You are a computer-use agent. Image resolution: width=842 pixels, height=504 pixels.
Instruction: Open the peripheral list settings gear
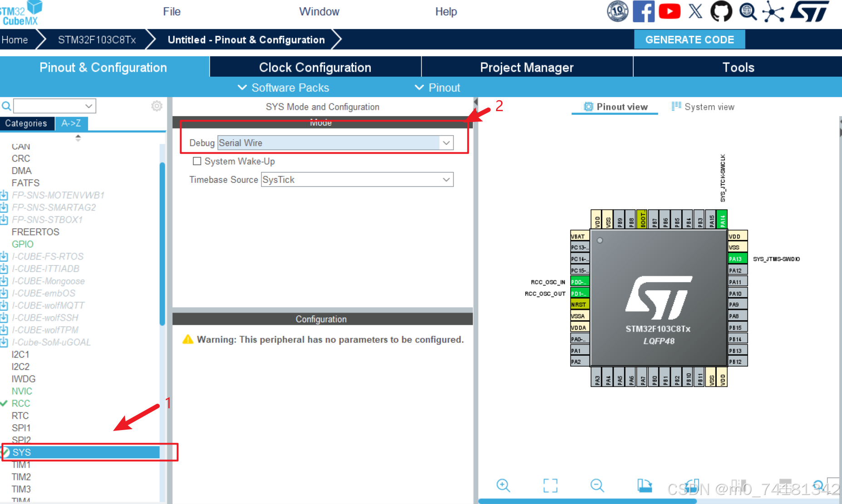coord(157,106)
